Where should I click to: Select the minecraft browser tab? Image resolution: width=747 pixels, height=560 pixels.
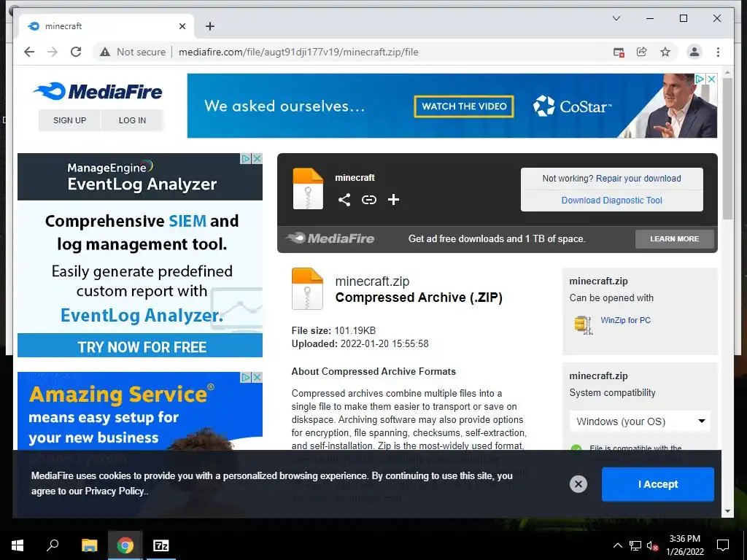click(x=107, y=26)
